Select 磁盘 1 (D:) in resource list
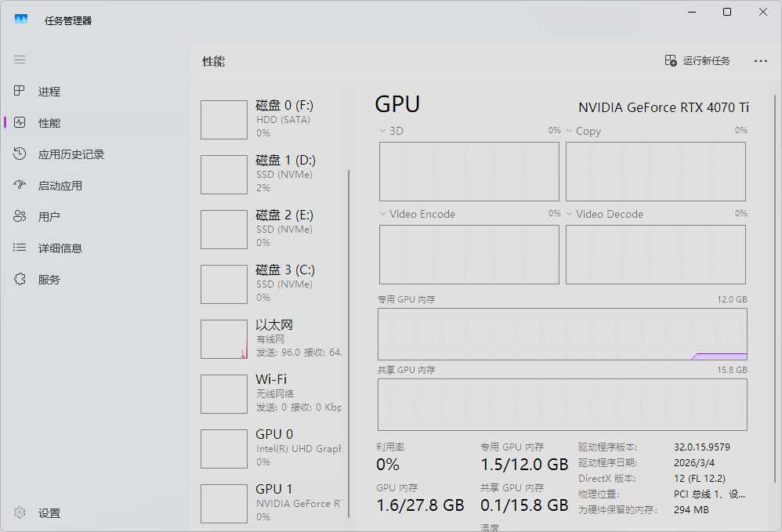Screen dimensions: 782x532 pyautogui.click(x=270, y=175)
